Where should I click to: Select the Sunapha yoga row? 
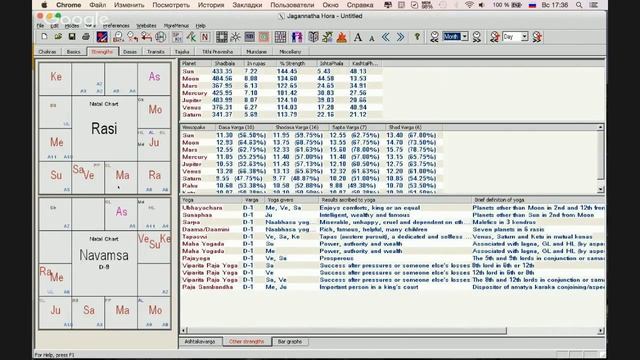393,215
